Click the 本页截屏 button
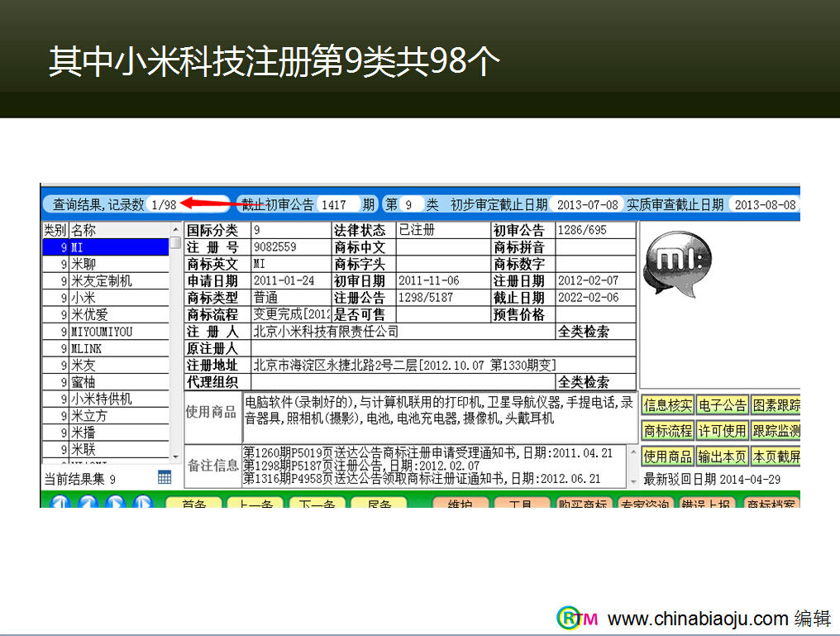 (x=776, y=457)
